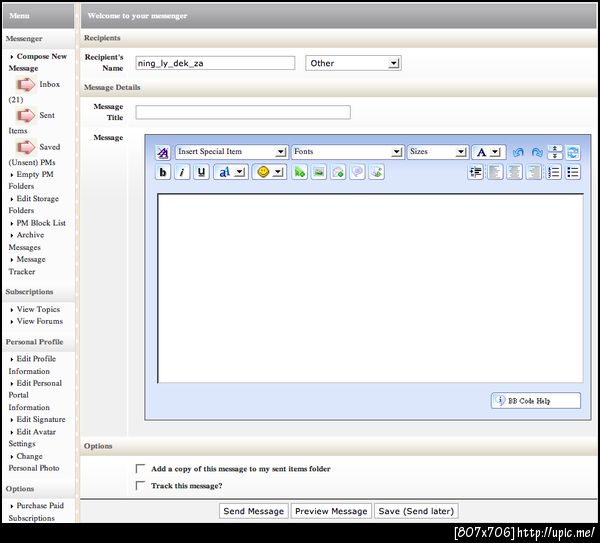Open the Insert Special Item dropdown
This screenshot has width=600, height=543.
tap(231, 152)
